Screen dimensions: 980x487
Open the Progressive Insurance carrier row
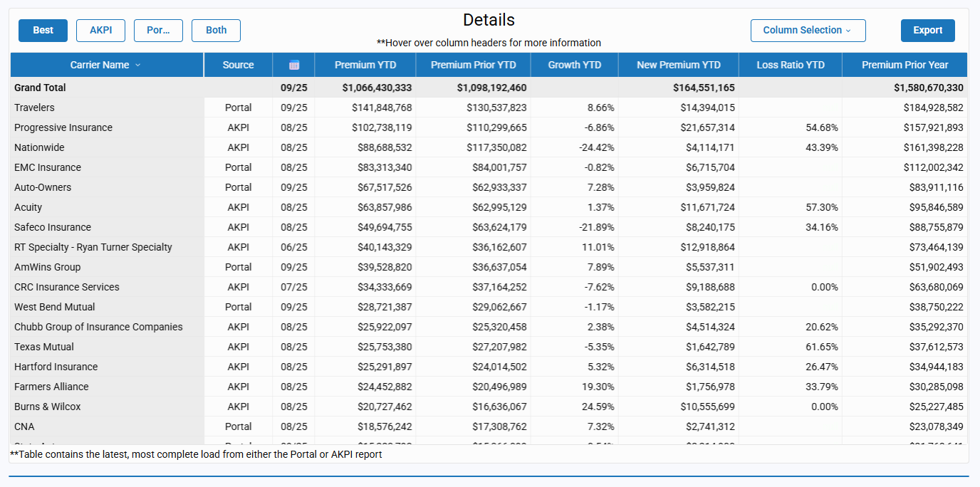tap(63, 127)
